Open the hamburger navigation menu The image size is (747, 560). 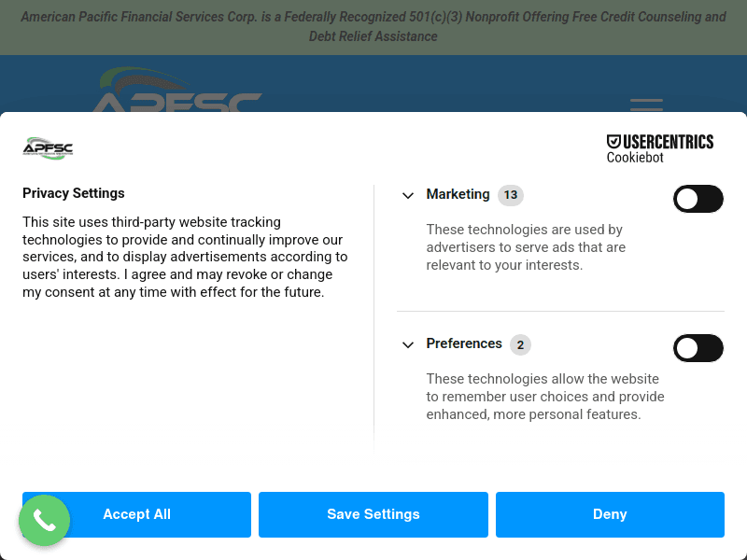click(646, 106)
